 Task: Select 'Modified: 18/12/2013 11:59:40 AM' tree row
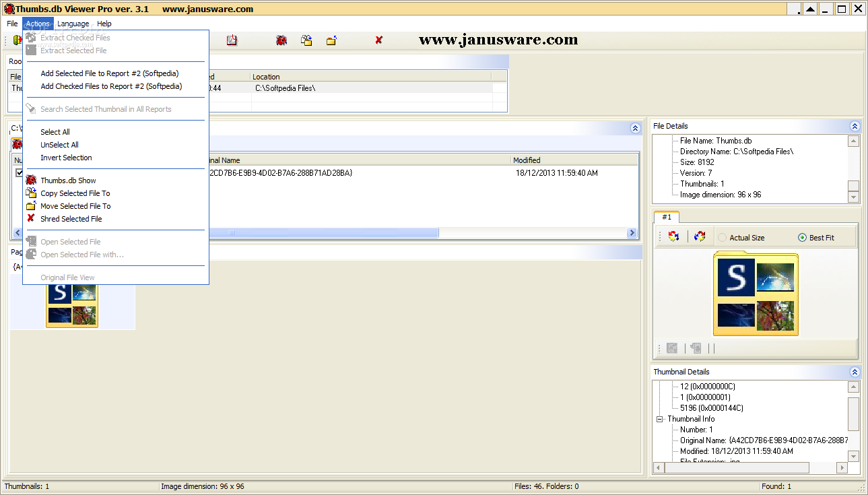pyautogui.click(x=736, y=451)
